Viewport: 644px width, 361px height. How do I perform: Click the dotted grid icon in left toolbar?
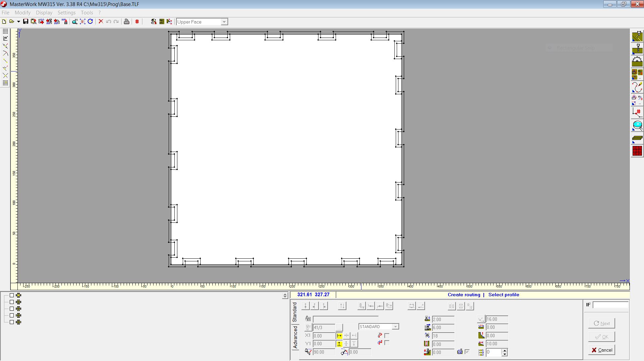pyautogui.click(x=5, y=31)
